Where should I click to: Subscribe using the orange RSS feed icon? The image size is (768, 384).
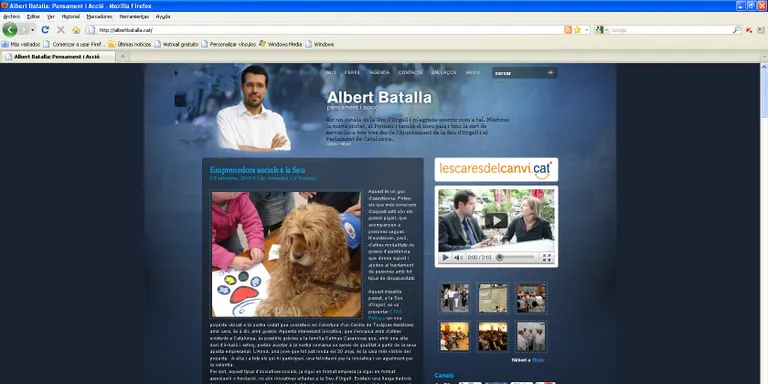[568, 30]
